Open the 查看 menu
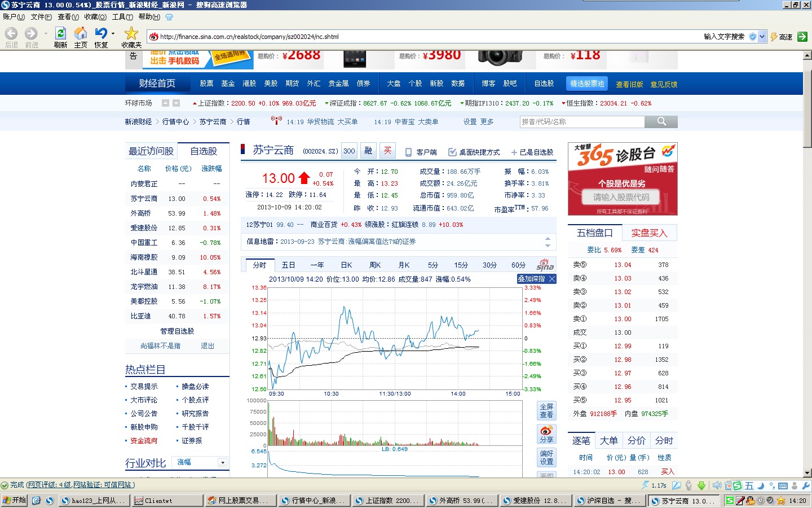Screen dimensions: 812x508 [68, 17]
